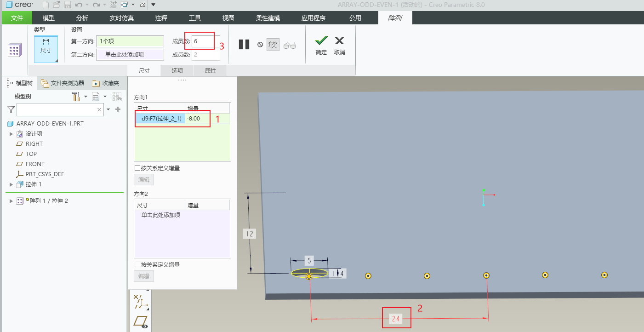Image resolution: width=644 pixels, height=332 pixels.
Task: Click 单击此处添加项 in 方向2 table
Action: [160, 215]
